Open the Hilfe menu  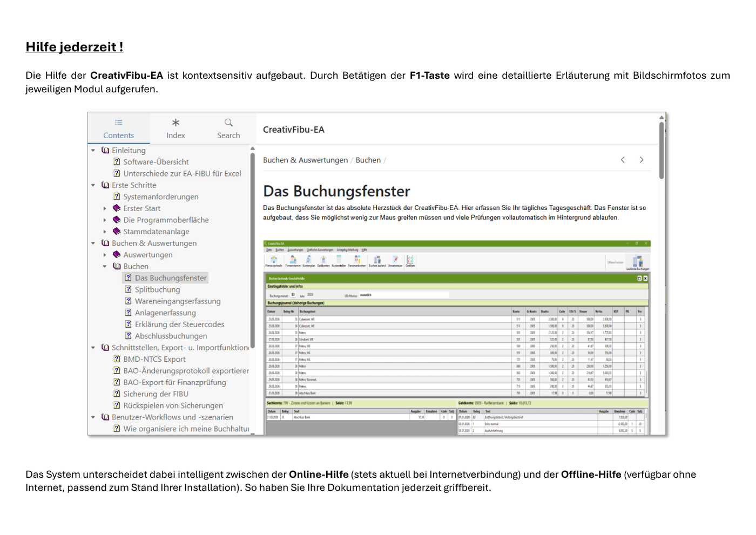pos(364,250)
